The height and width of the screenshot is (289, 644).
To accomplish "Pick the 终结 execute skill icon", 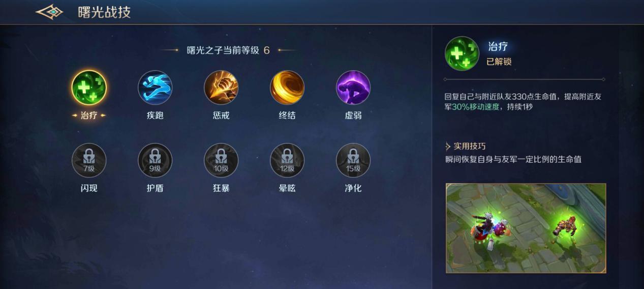I will coord(287,88).
